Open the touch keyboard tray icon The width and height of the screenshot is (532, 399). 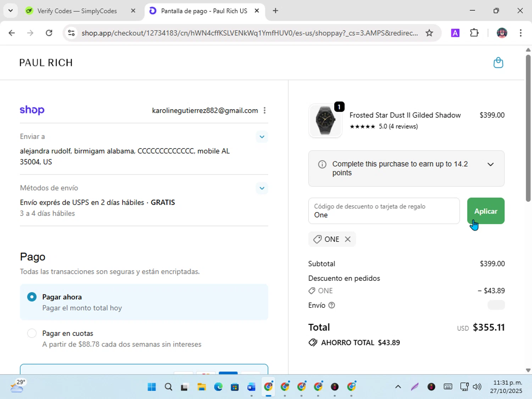click(448, 387)
